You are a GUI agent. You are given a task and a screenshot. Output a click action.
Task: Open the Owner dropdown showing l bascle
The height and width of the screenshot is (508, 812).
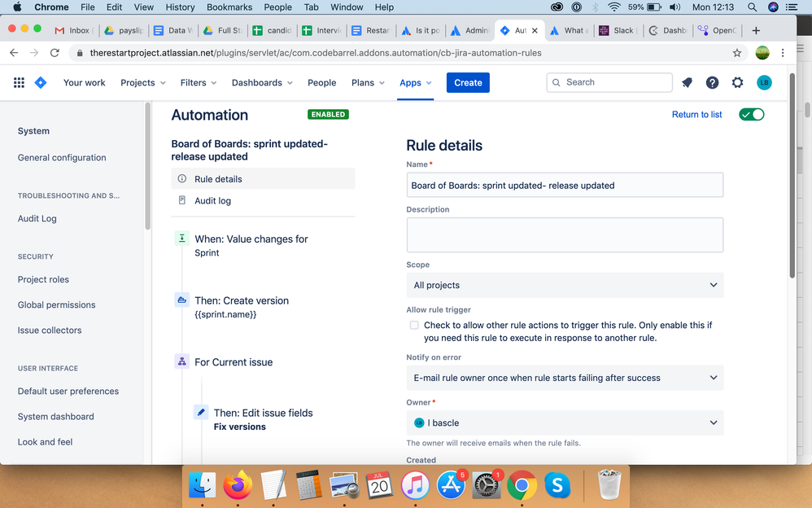click(x=565, y=423)
